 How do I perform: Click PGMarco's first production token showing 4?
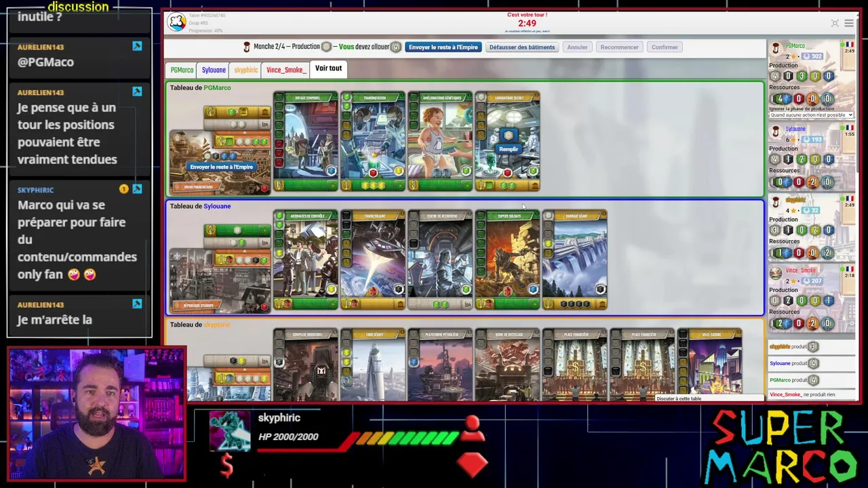click(775, 77)
